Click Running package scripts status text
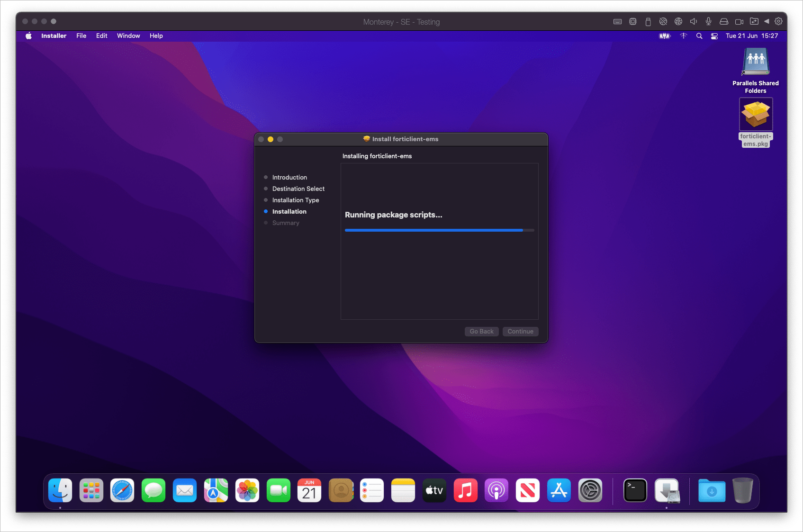803x532 pixels. 394,215
